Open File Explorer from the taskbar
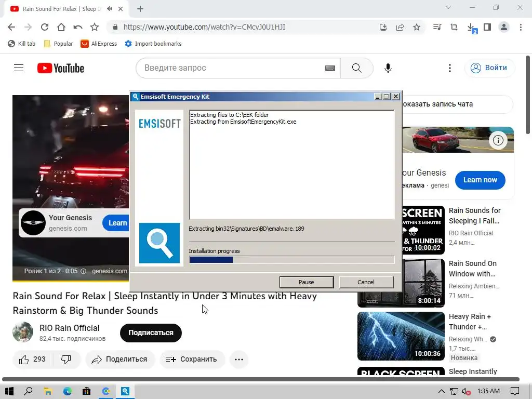 coord(48,391)
